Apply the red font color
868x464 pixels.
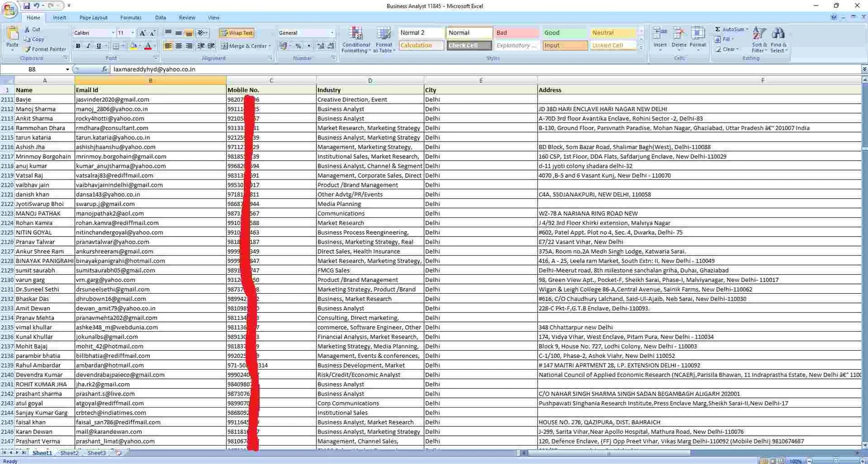148,46
